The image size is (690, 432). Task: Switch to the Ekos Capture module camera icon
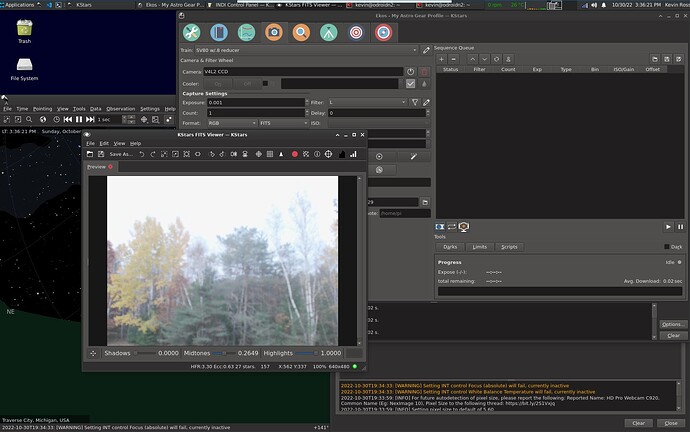(274, 33)
